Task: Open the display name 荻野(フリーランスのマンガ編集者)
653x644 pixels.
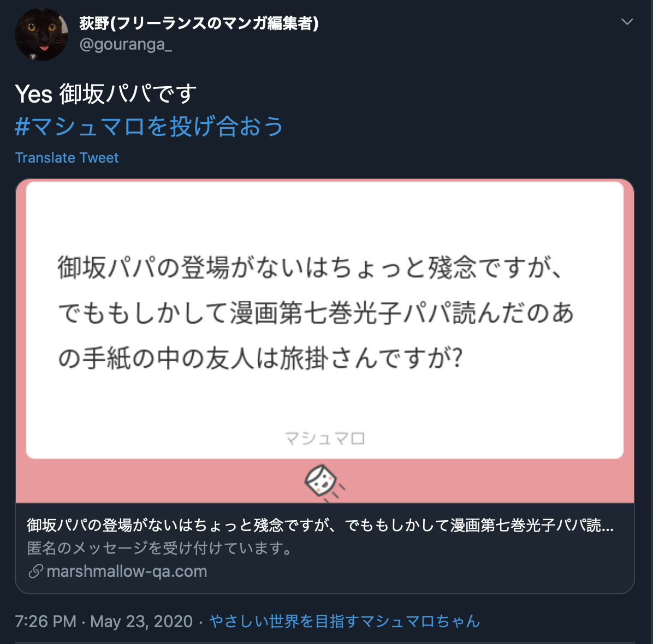Action: click(199, 23)
